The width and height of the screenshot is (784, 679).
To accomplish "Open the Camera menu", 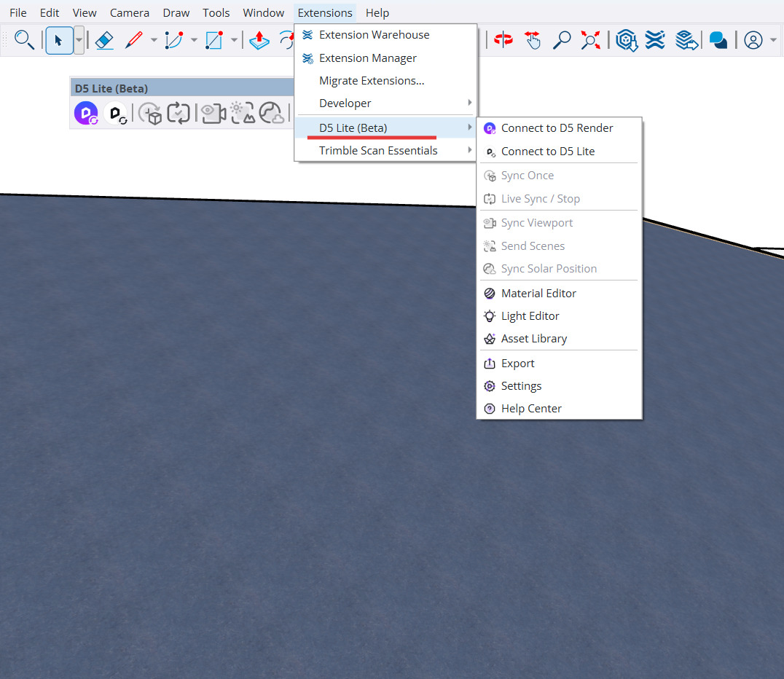I will click(x=130, y=12).
